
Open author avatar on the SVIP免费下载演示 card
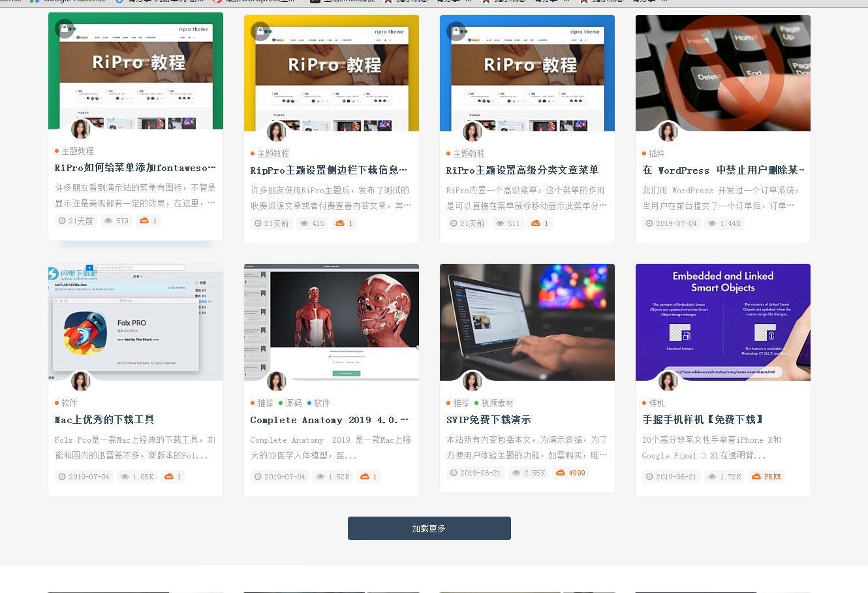(x=473, y=381)
